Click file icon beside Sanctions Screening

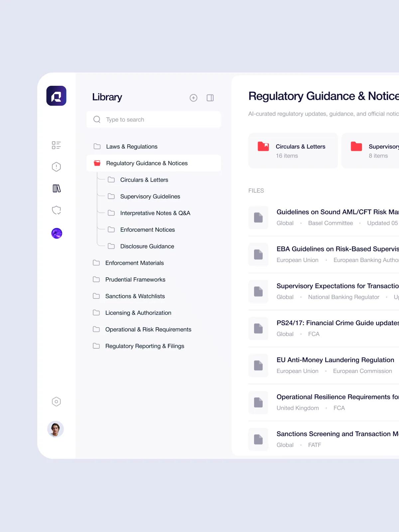pyautogui.click(x=258, y=439)
